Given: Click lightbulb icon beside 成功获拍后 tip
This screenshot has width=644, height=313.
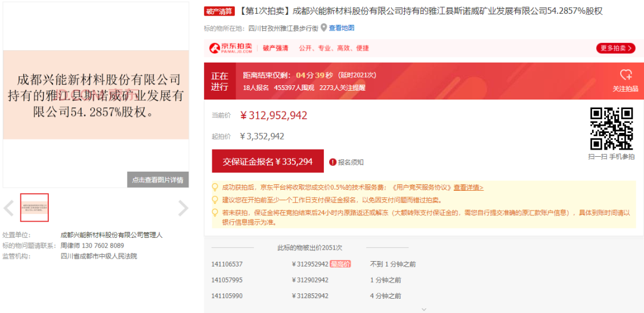Looking at the screenshot, I should pyautogui.click(x=215, y=187).
